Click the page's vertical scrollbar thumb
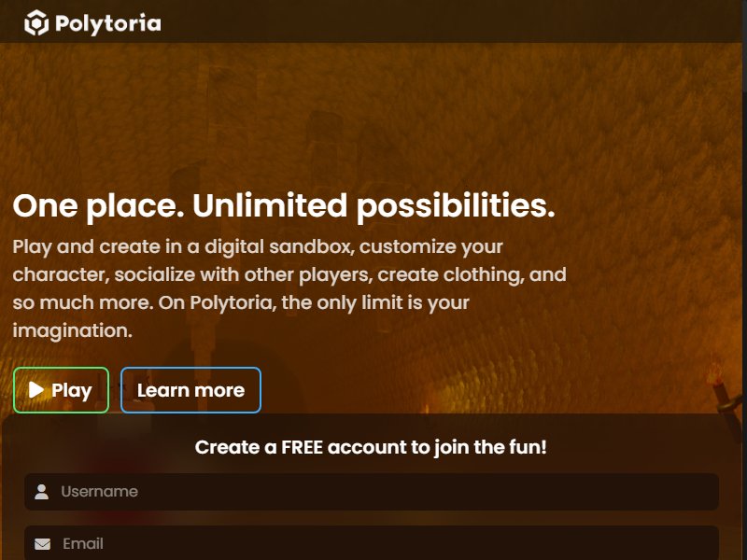 pos(744,48)
